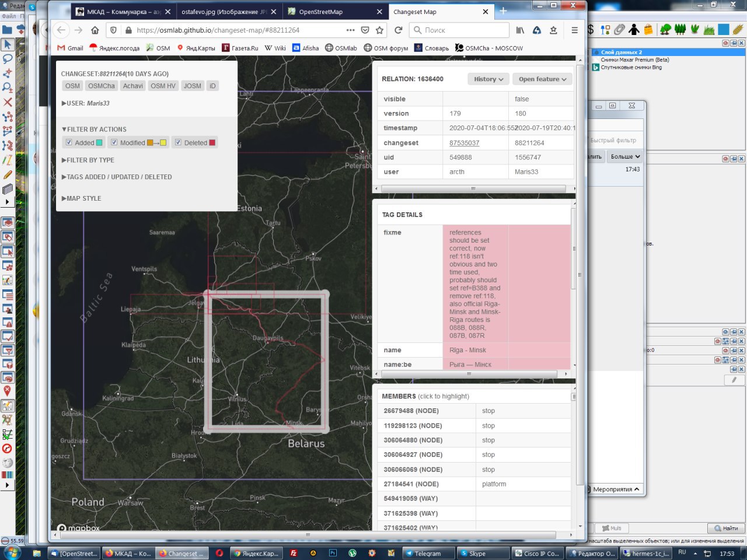Open the Газета.Ru bookmark

[x=240, y=48]
